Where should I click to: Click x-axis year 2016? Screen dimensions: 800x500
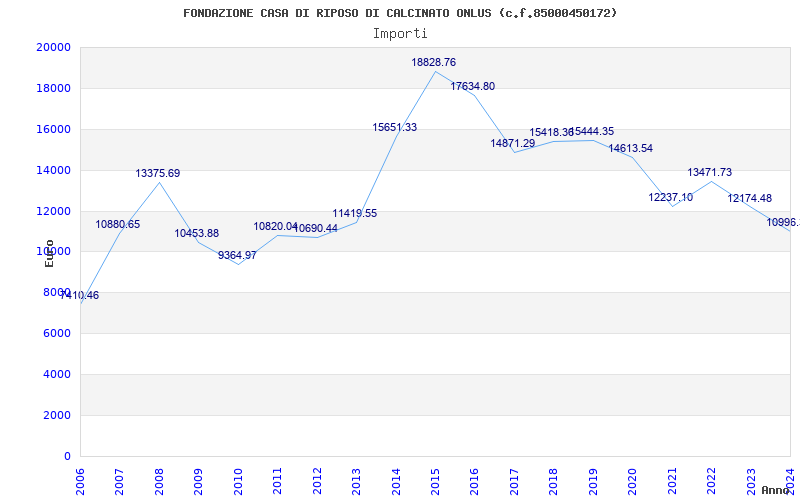pyautogui.click(x=474, y=482)
